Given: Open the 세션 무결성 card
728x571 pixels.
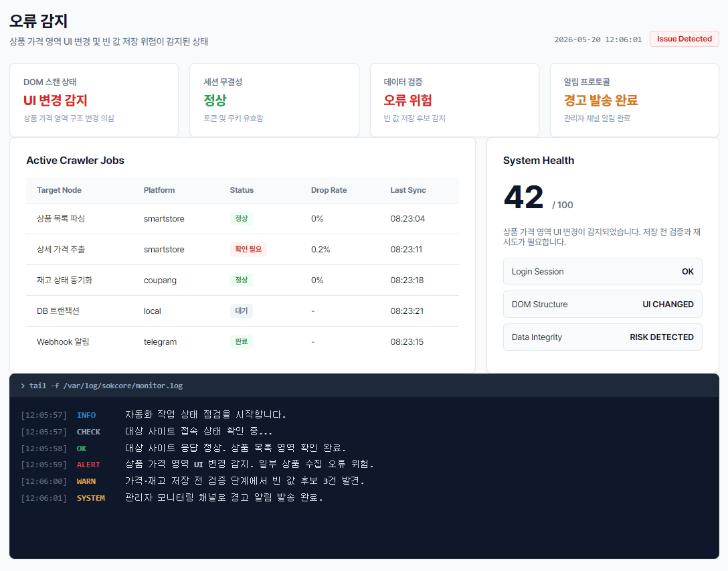Looking at the screenshot, I should tap(274, 100).
